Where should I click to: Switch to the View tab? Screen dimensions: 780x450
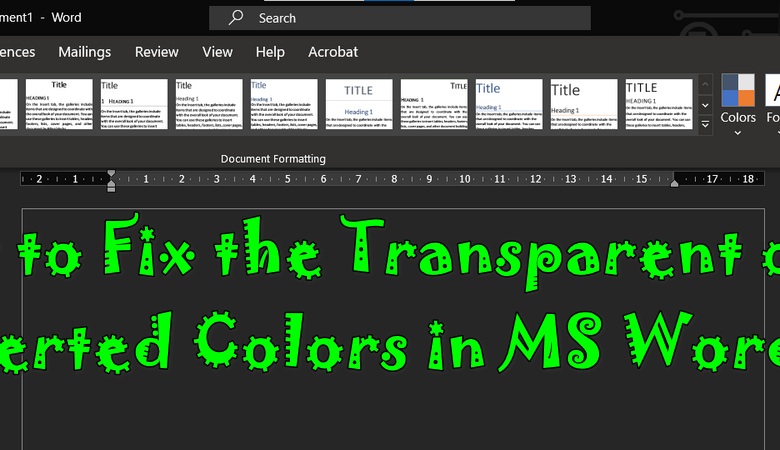[x=217, y=52]
